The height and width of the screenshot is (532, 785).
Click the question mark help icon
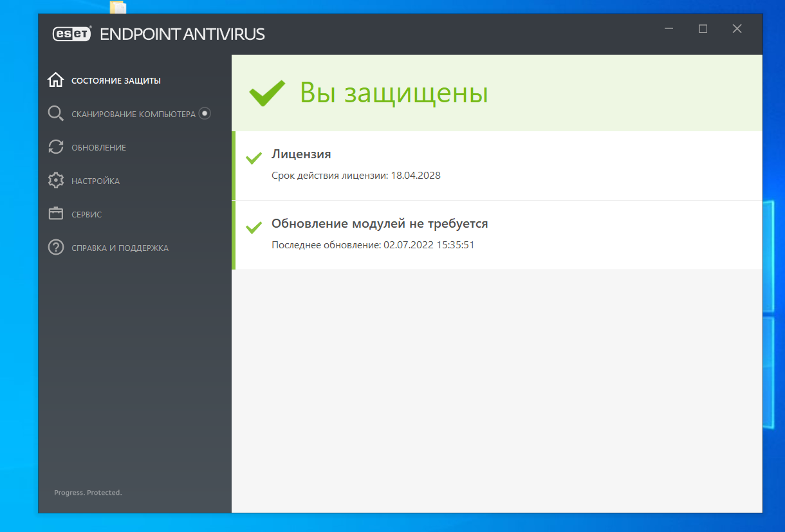(x=56, y=248)
